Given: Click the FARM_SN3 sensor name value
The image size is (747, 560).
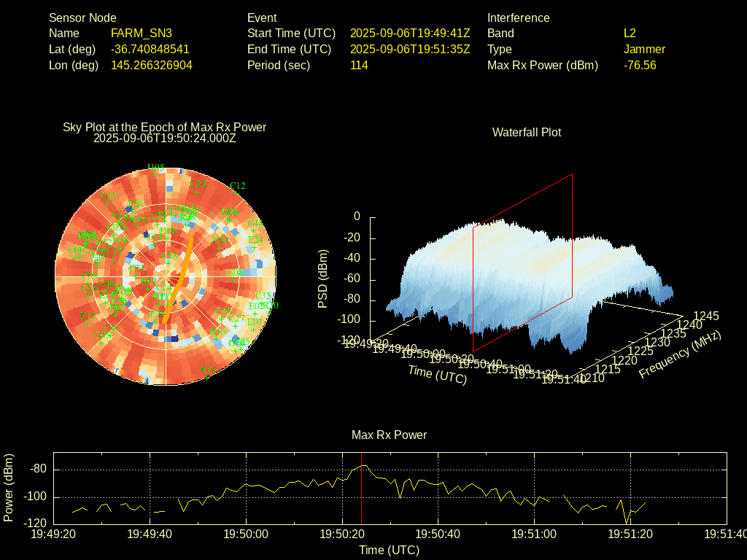Looking at the screenshot, I should (142, 33).
